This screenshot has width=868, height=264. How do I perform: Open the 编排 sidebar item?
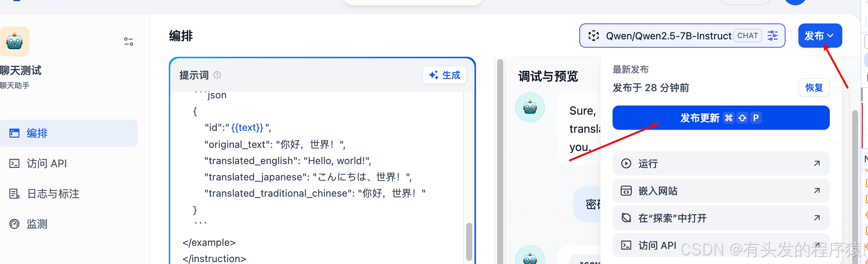tap(69, 133)
